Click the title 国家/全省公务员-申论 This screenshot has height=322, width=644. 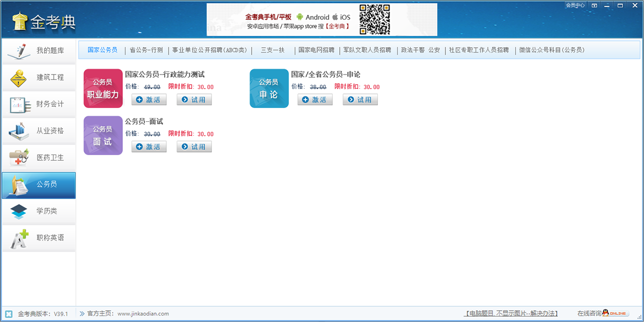pos(326,75)
